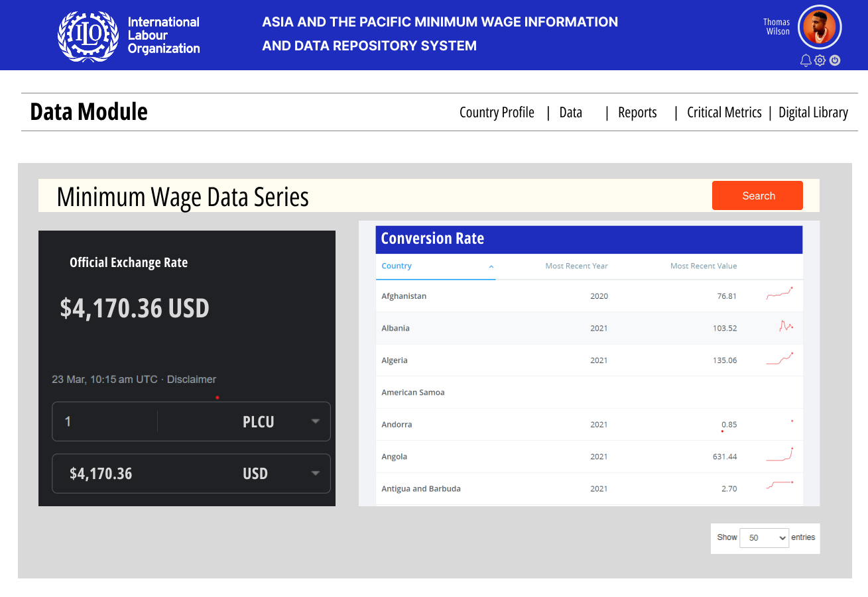Image resolution: width=868 pixels, height=597 pixels.
Task: Click the Algeria sparkline trend chart
Action: (780, 359)
